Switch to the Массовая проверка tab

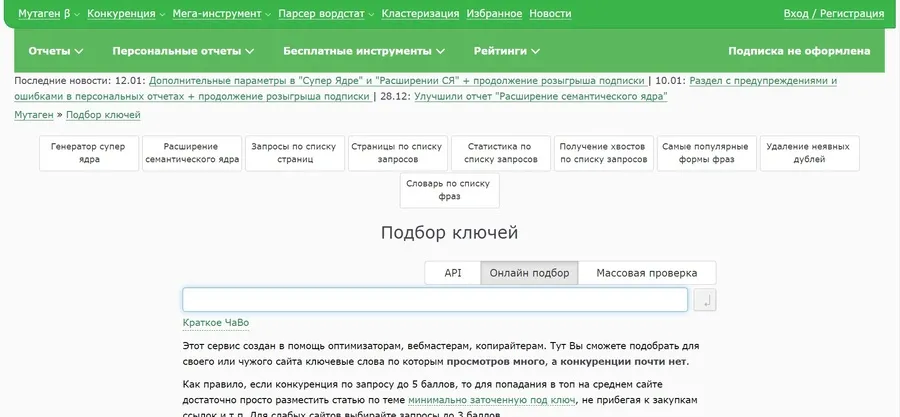point(647,273)
